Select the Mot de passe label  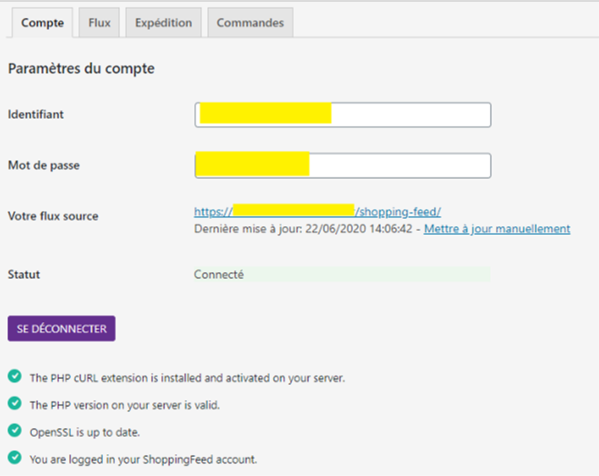[44, 165]
